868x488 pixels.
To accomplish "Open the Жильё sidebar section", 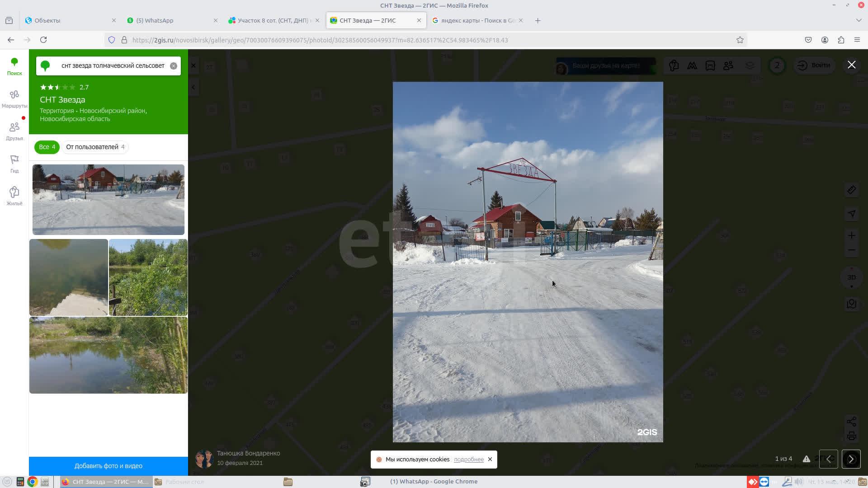I will click(14, 197).
